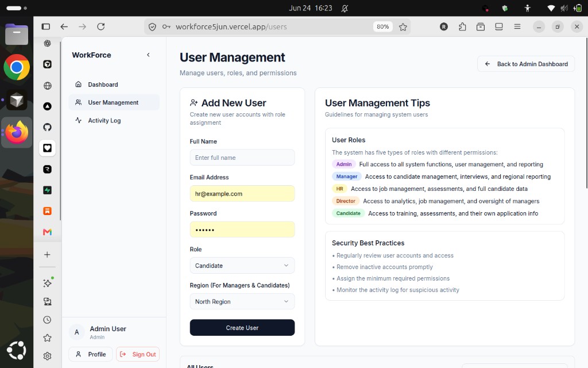Open the browser hamburger menu
This screenshot has width=588, height=368.
pyautogui.click(x=517, y=26)
